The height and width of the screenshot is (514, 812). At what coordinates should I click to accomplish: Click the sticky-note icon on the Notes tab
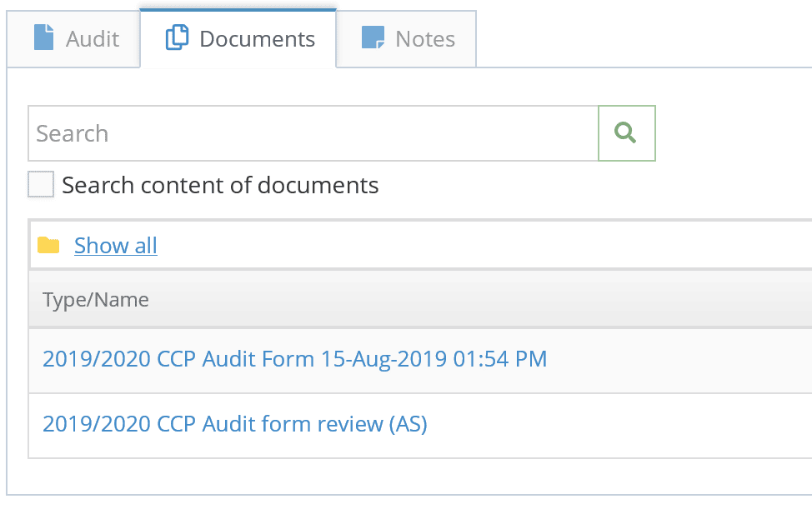[373, 37]
